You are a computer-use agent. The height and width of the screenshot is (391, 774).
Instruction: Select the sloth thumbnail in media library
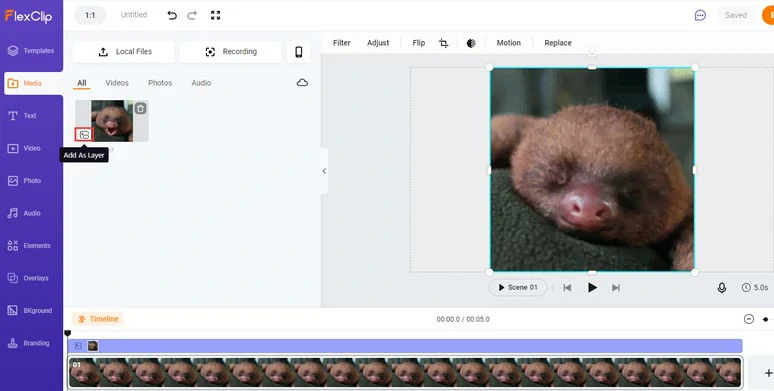click(112, 121)
